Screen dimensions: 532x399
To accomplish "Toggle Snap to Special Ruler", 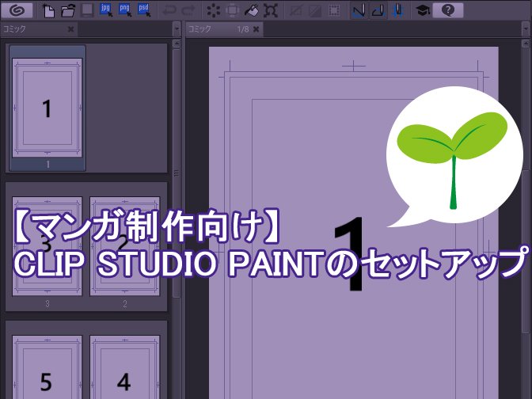I will click(x=378, y=10).
